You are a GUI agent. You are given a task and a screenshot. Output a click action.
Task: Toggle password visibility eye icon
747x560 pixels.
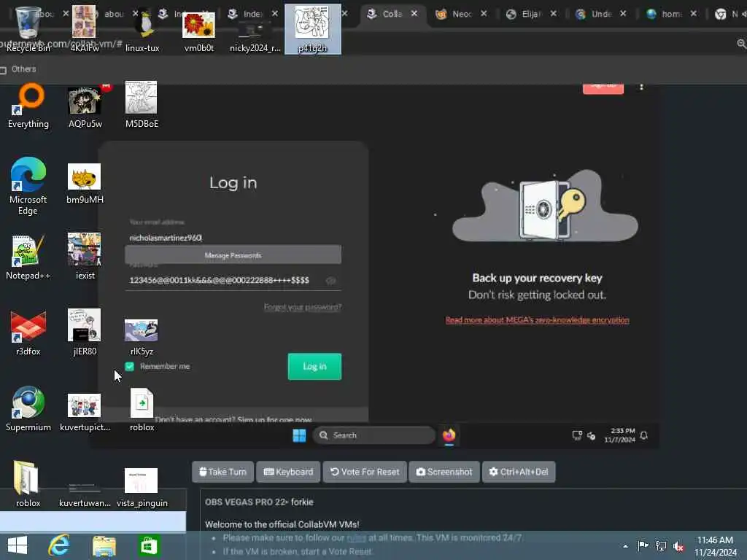330,281
